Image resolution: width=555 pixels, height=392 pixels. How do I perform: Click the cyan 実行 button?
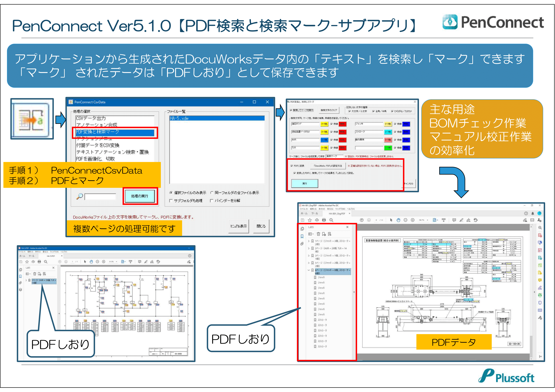(305, 184)
